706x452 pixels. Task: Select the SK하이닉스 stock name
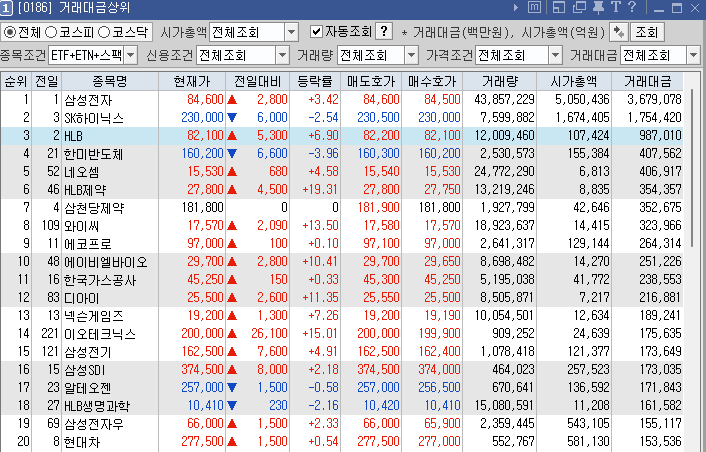pos(94,118)
